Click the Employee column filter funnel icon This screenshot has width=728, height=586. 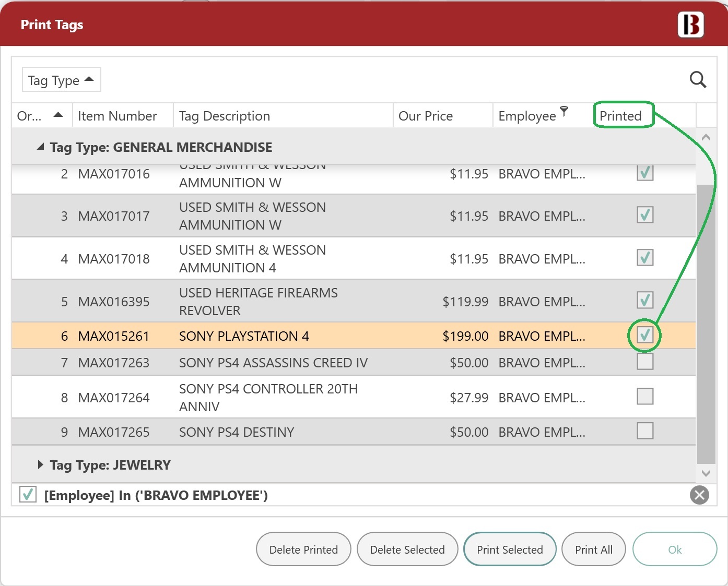pos(564,111)
